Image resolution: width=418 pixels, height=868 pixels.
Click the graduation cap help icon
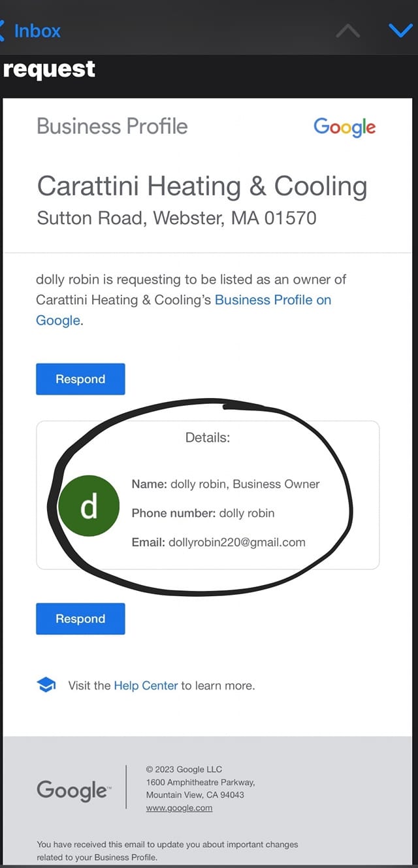46,685
